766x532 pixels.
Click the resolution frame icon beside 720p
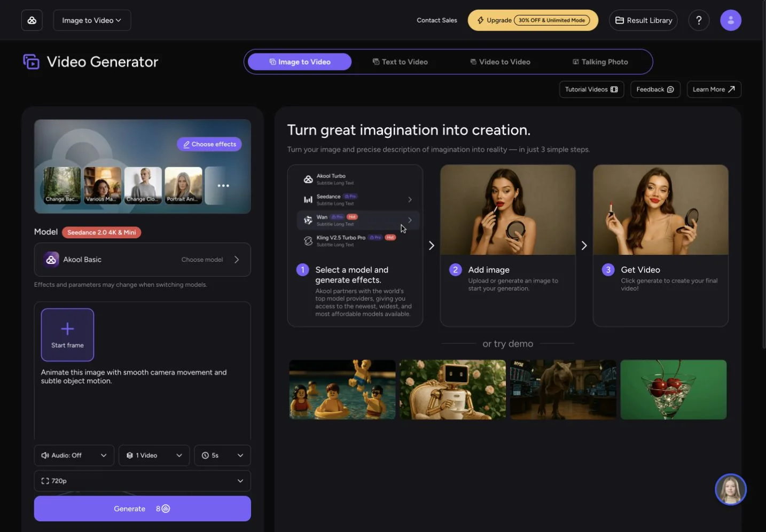[x=45, y=481]
